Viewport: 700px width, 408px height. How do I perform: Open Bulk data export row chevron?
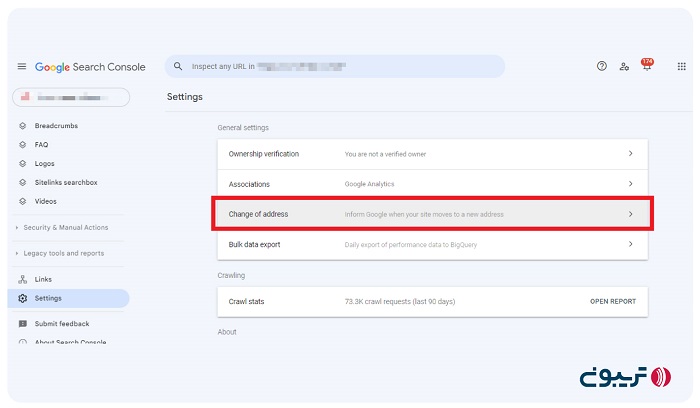pyautogui.click(x=630, y=244)
